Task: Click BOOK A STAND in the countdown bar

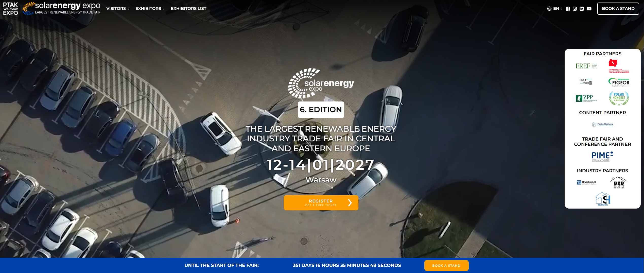Action: [x=446, y=265]
